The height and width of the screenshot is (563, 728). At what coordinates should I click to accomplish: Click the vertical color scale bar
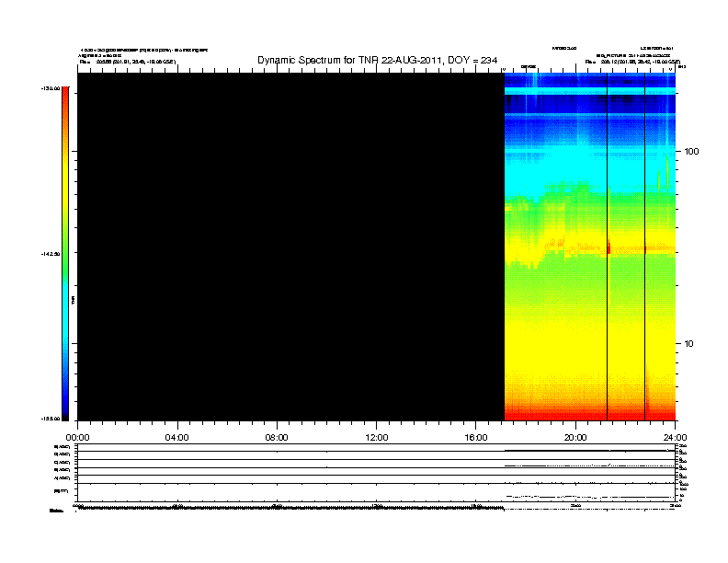(65, 254)
